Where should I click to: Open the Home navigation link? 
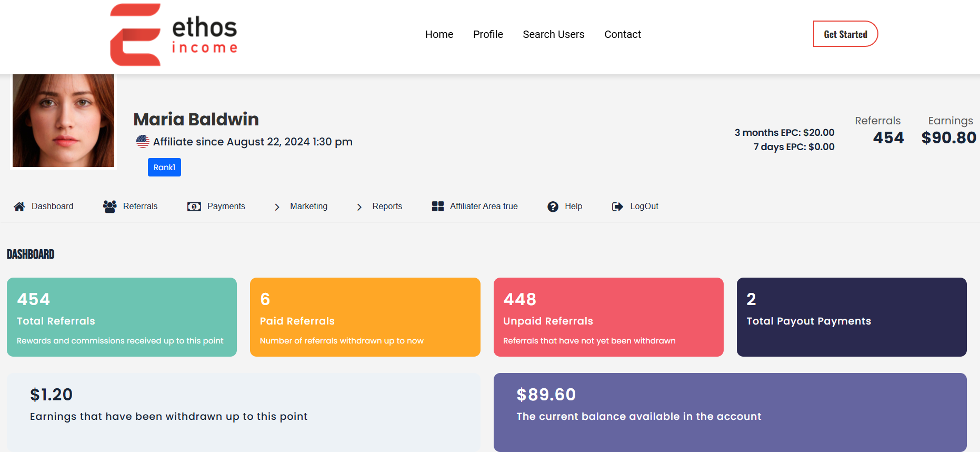439,34
